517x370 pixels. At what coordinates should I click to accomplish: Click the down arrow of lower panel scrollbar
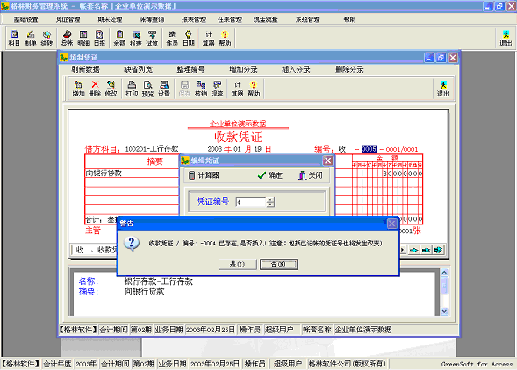pos(444,311)
